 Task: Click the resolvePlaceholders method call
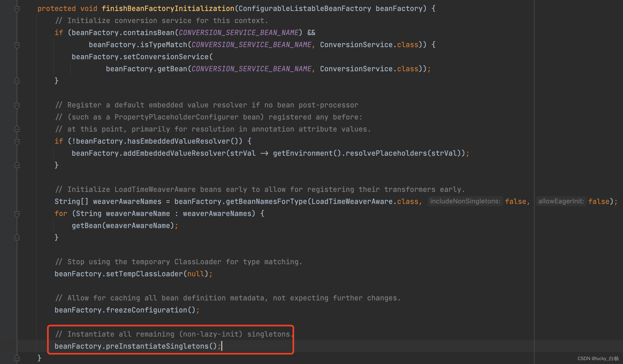pos(386,153)
